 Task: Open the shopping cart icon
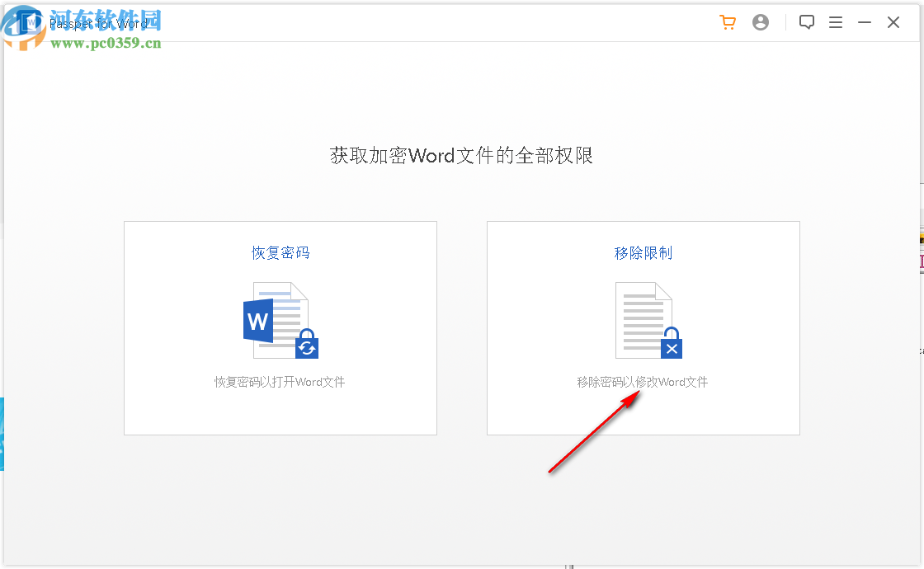pyautogui.click(x=728, y=22)
